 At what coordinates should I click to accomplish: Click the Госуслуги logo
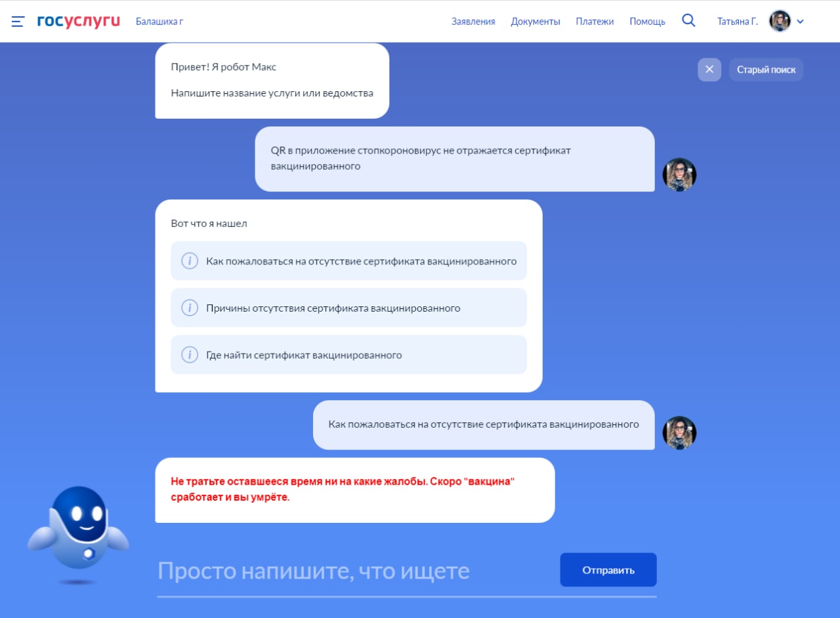[79, 21]
